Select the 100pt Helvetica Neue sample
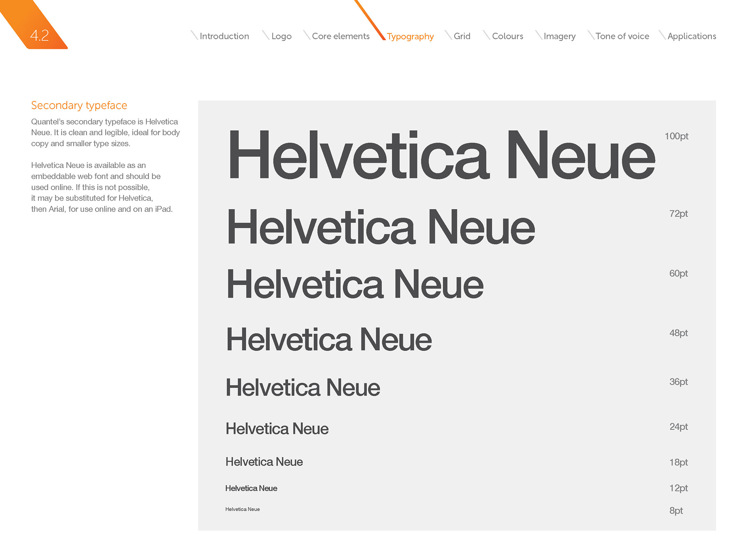 (x=442, y=155)
